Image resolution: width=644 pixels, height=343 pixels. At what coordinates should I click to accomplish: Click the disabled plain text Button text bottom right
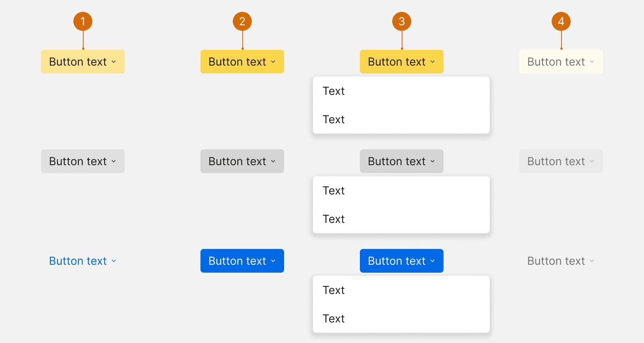pos(556,261)
